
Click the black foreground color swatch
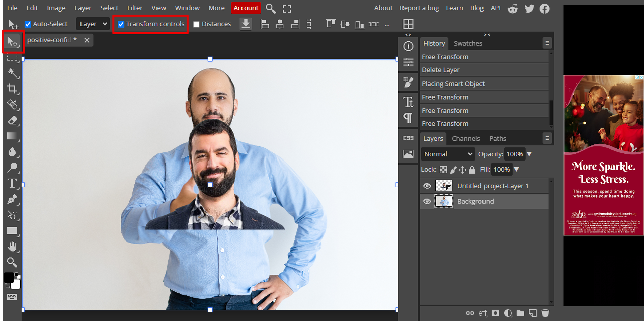pos(9,277)
